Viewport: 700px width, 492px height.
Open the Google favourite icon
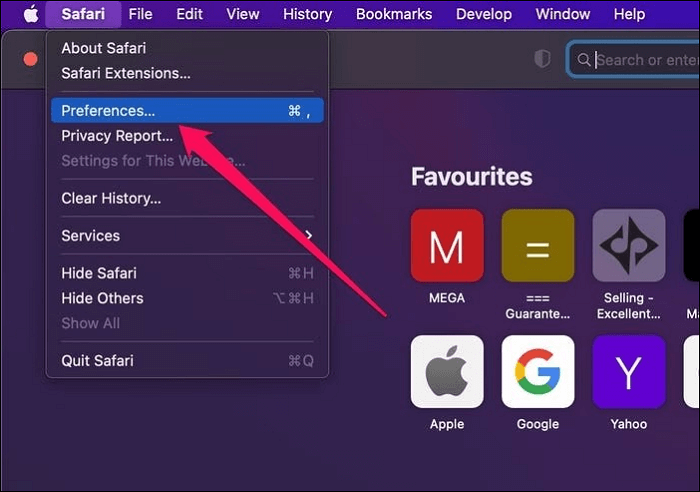(538, 371)
